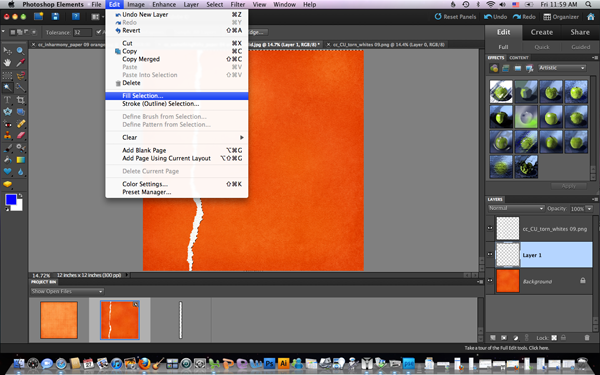The image size is (600, 375).
Task: Click the blue foreground color swatch
Action: click(11, 199)
